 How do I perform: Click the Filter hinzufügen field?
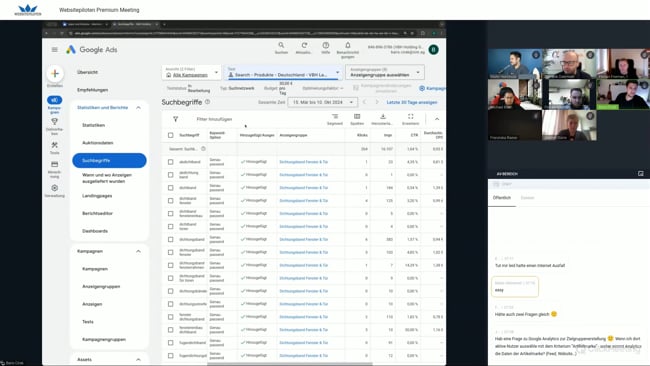(x=214, y=119)
